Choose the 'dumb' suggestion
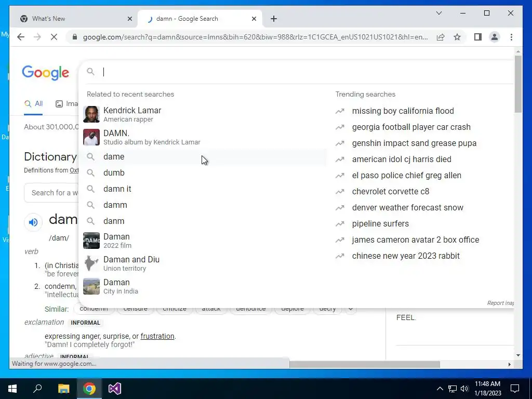532x399 pixels. pos(204,172)
